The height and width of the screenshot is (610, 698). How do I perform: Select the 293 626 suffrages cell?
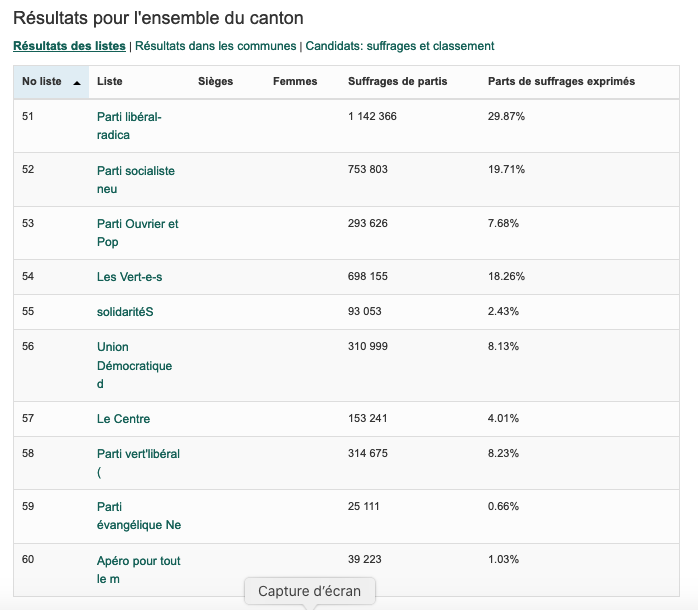(368, 223)
